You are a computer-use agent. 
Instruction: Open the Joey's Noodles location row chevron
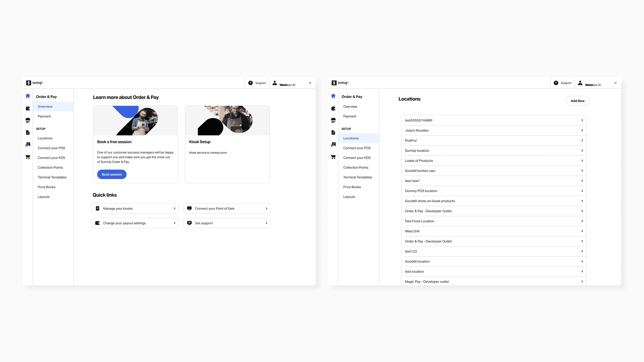tap(582, 130)
